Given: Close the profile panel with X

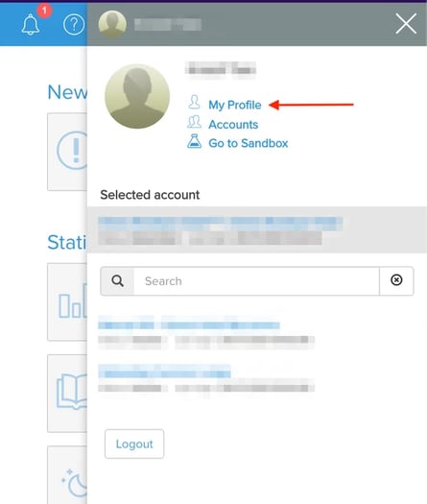Looking at the screenshot, I should pyautogui.click(x=406, y=23).
